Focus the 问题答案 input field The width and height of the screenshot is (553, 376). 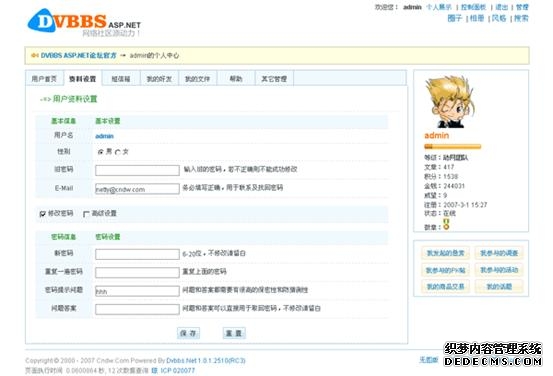click(137, 309)
